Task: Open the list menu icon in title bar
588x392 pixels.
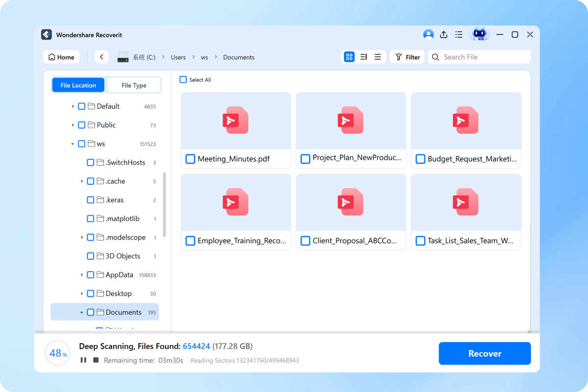Action: [459, 34]
